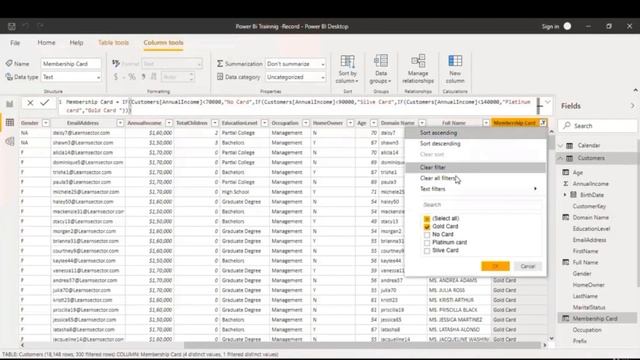Click the column Name input field

coord(71,64)
